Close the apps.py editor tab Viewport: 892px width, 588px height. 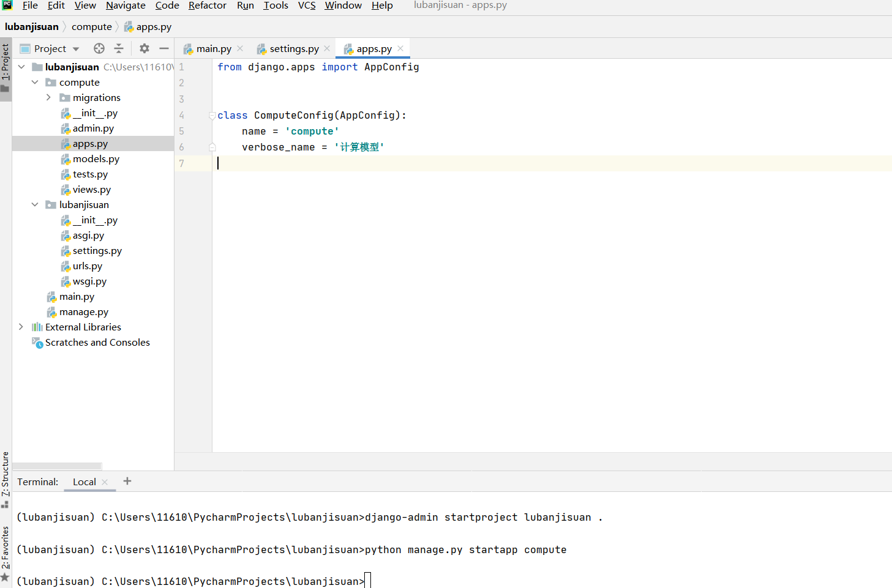400,48
